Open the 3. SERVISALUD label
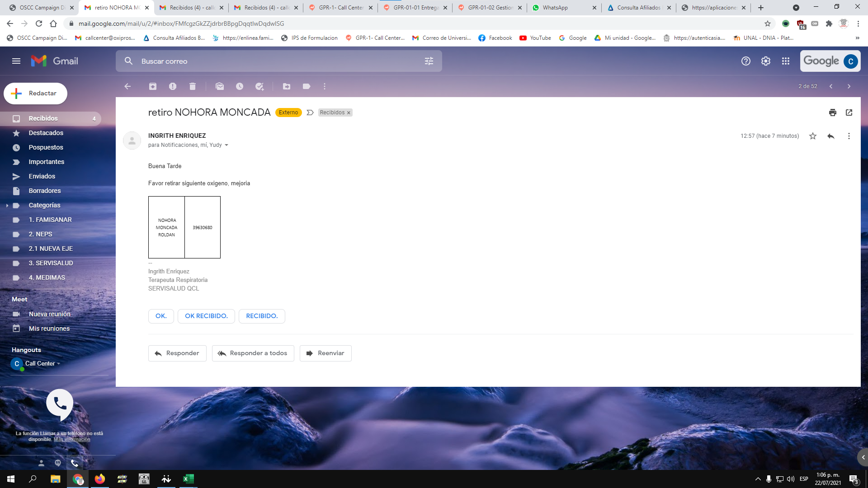Image resolution: width=868 pixels, height=488 pixels. tap(51, 263)
